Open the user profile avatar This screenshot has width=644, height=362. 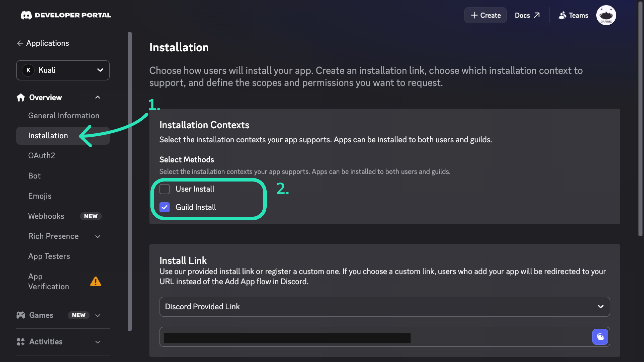click(x=606, y=15)
